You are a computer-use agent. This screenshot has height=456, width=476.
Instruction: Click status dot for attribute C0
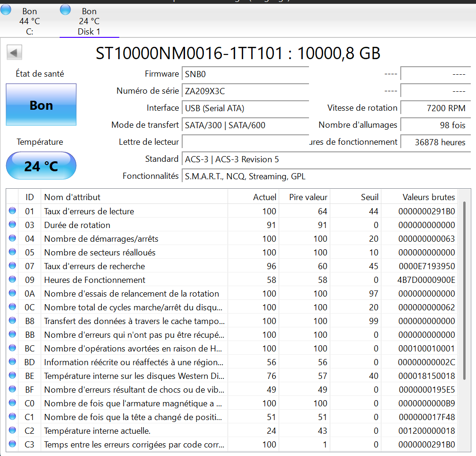[12, 403]
